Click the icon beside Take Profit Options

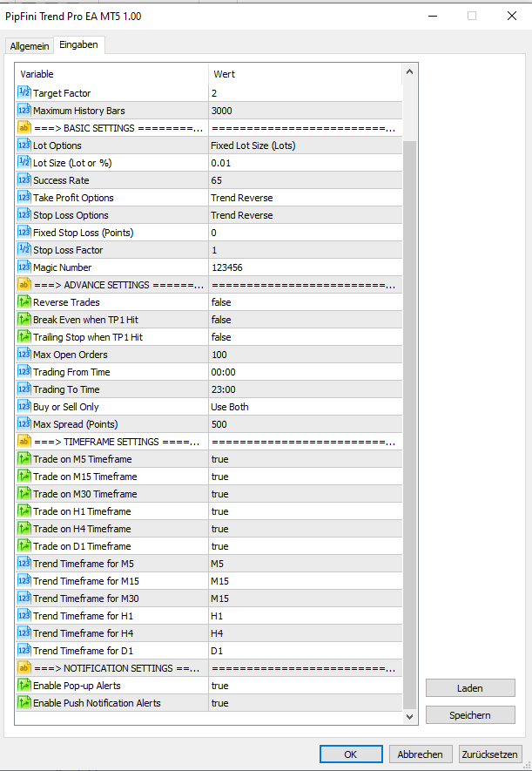[24, 197]
